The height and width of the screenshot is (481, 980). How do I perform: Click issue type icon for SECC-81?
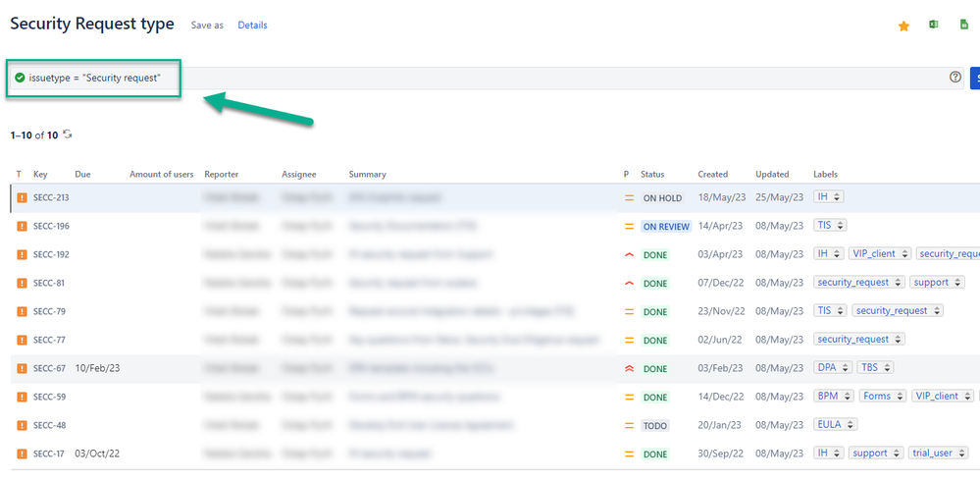(x=22, y=283)
